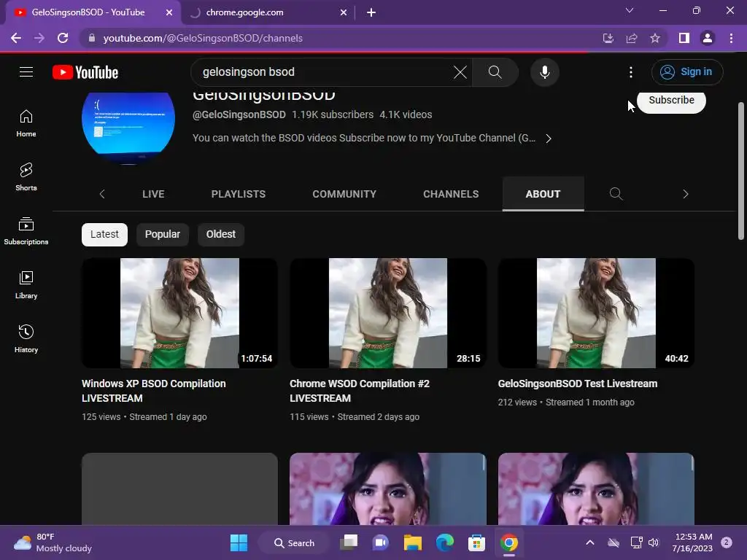Screen dimensions: 747x560
Task: Open Chrome WSOD Compilation #2 LIVESTREAM title
Action: [x=359, y=391]
